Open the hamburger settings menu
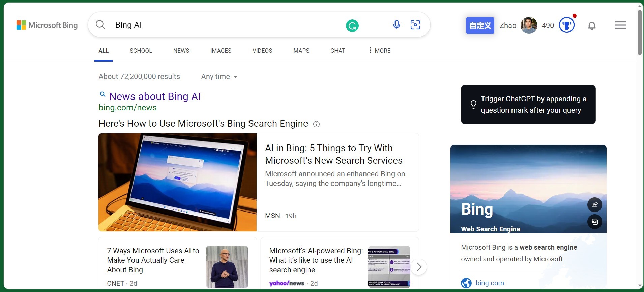This screenshot has width=644, height=292. coord(620,25)
